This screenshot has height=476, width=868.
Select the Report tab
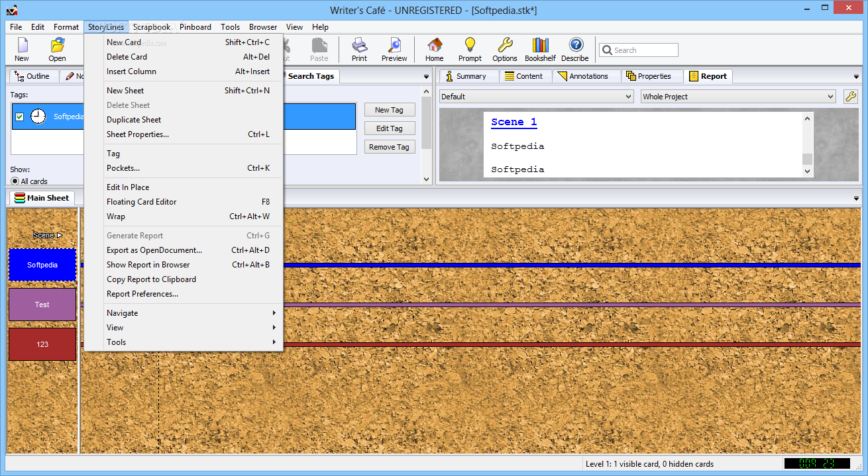pyautogui.click(x=708, y=76)
